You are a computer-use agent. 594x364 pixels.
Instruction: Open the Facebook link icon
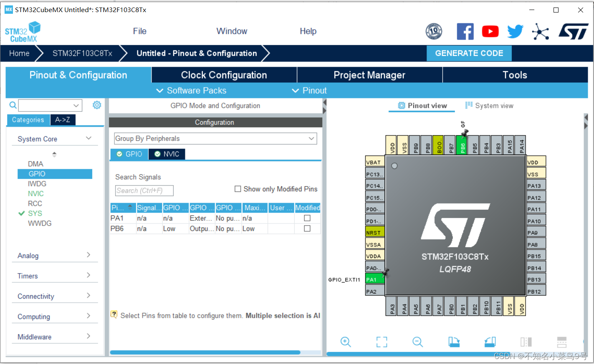click(465, 31)
